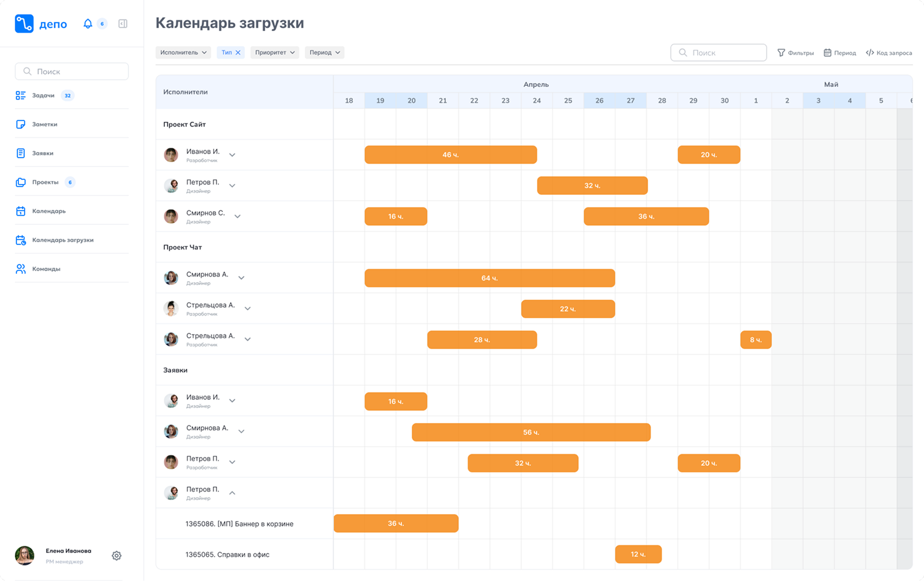Open the Исполнитель filter dropdown
This screenshot has width=924, height=581.
pos(183,53)
